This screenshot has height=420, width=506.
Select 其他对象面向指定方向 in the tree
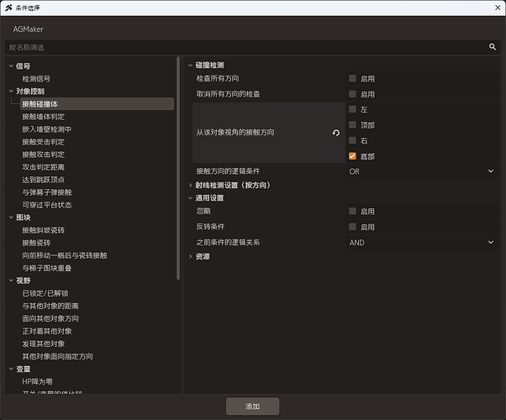click(x=57, y=356)
